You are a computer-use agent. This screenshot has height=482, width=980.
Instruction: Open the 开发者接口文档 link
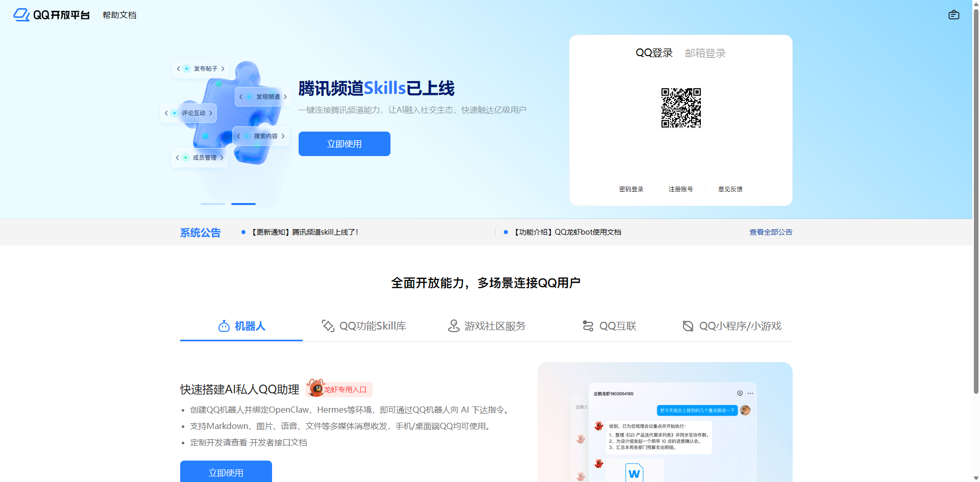click(x=278, y=443)
